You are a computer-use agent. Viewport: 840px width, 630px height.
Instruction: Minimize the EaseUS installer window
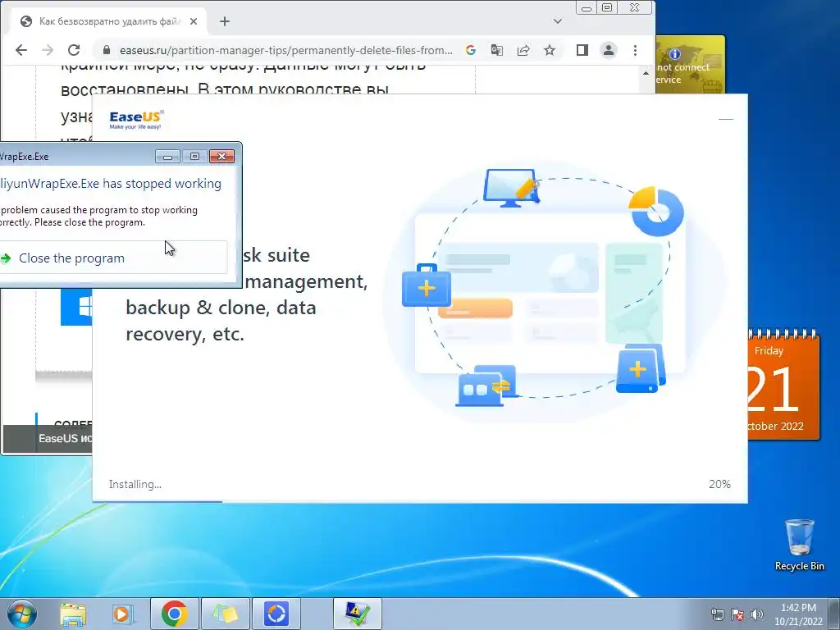[725, 119]
